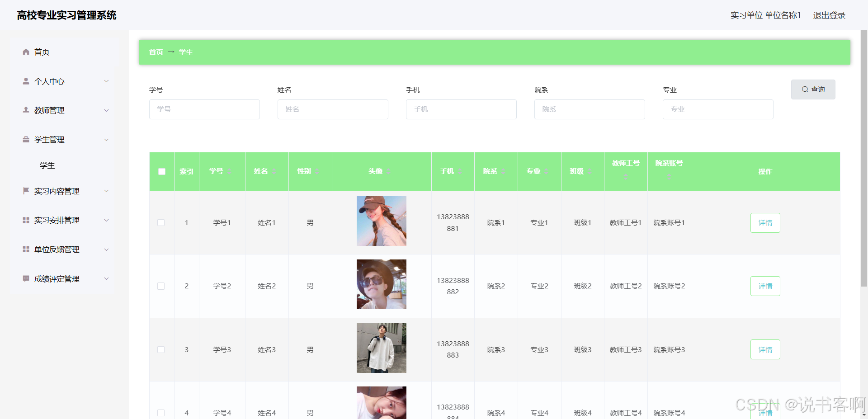This screenshot has width=868, height=419.
Task: Click the sort arrows in 姓名 column header
Action: click(x=274, y=171)
